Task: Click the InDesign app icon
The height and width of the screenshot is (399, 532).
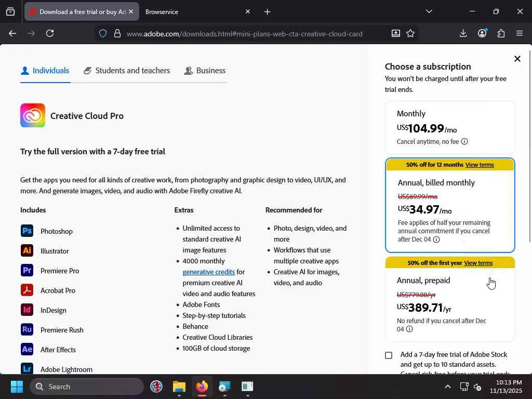Action: click(27, 310)
